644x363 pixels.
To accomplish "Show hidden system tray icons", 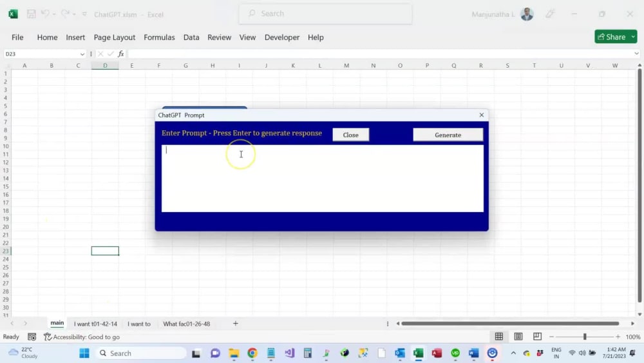I will coord(513,353).
